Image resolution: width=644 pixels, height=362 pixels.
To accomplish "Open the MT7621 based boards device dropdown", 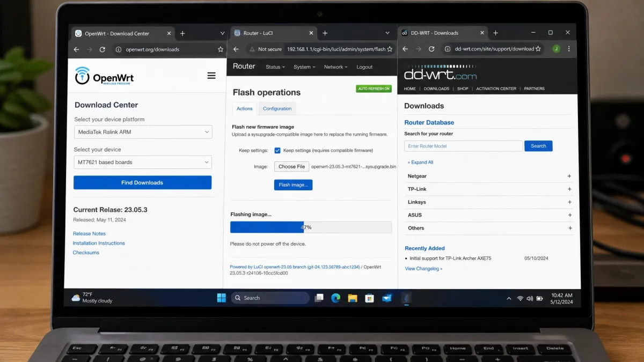I will 143,162.
